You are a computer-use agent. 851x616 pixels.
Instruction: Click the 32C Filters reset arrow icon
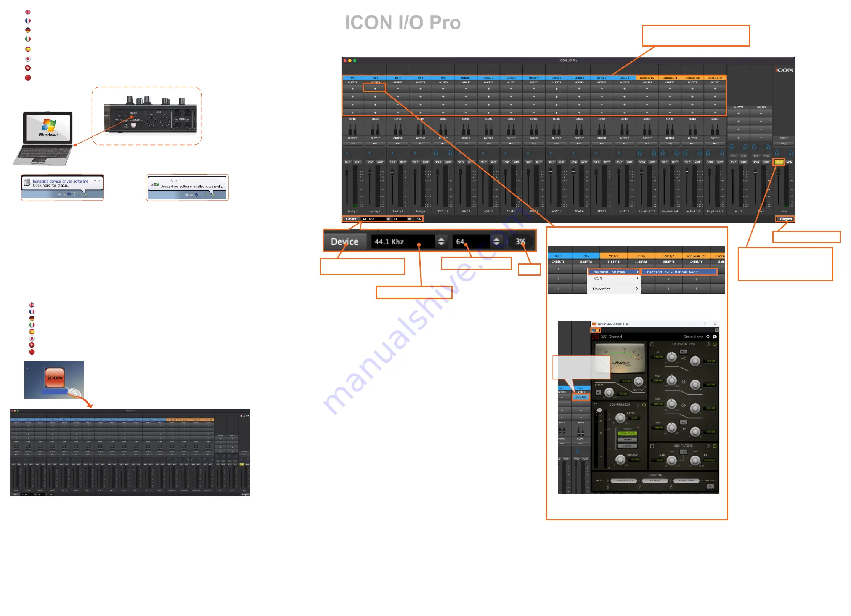coord(652,446)
